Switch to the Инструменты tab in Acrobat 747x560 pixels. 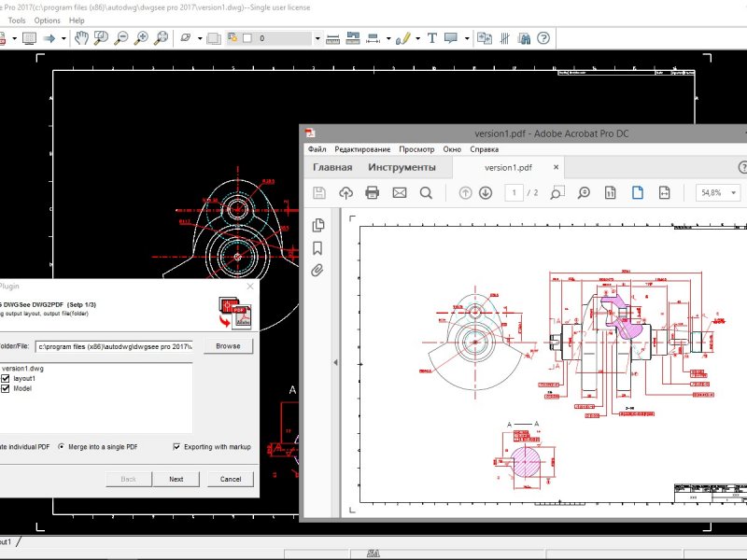402,168
